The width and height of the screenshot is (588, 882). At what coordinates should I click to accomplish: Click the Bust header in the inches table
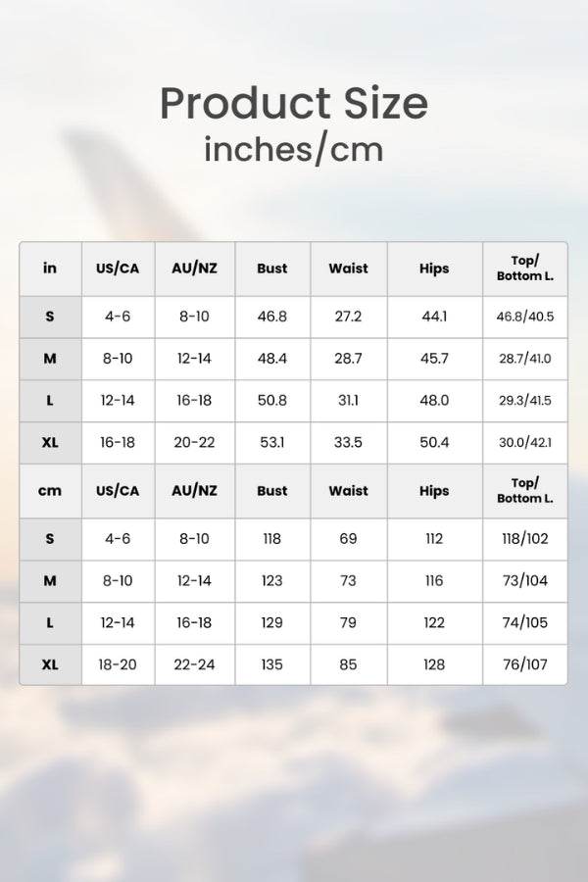click(272, 269)
